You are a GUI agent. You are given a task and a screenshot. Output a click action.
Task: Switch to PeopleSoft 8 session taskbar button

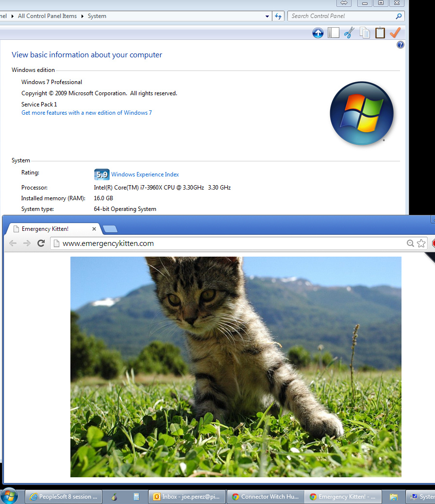pyautogui.click(x=64, y=497)
